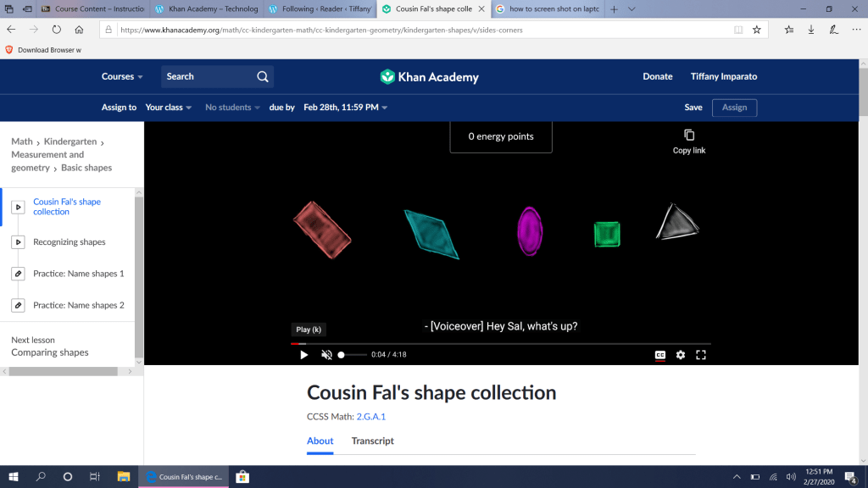This screenshot has height=488, width=868.
Task: Switch to the Transcript tab
Action: [372, 441]
